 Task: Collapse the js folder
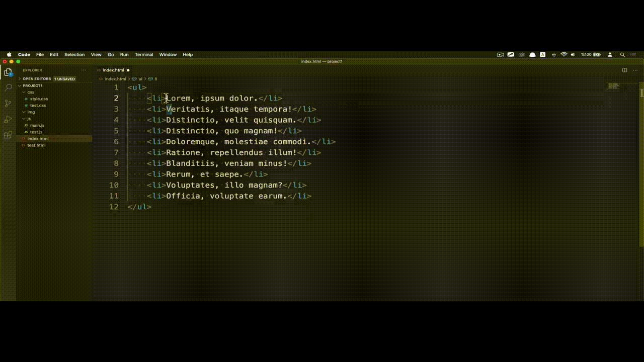coord(29,119)
